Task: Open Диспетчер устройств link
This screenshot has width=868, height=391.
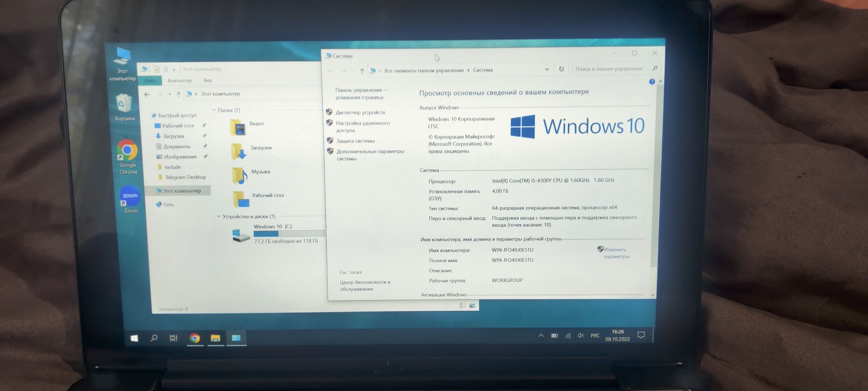Action: pos(360,113)
